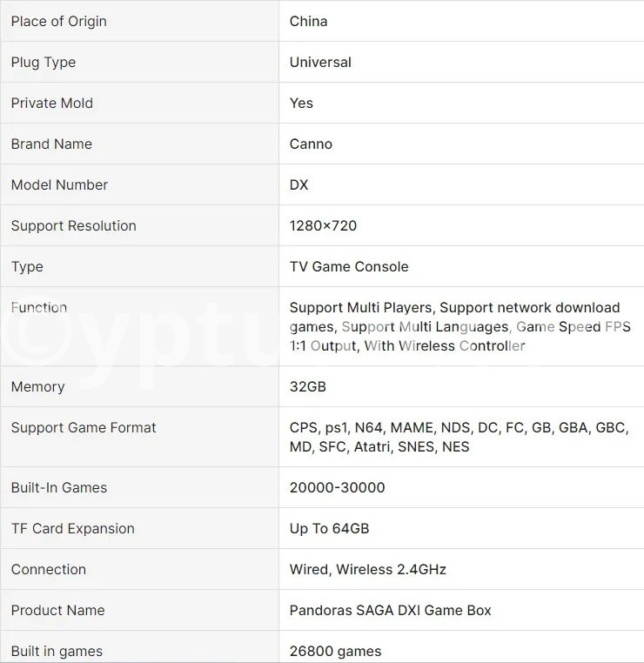Click the "Support Game Format" label

(84, 427)
